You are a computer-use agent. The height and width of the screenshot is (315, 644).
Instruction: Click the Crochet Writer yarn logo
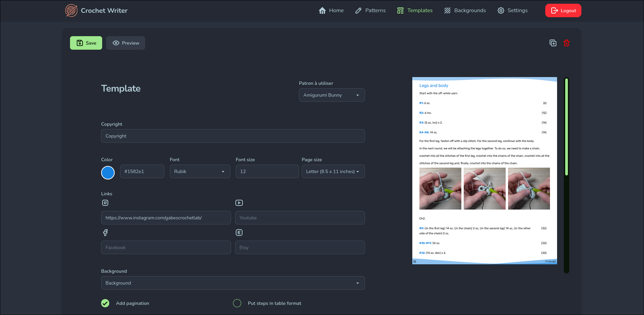click(71, 10)
